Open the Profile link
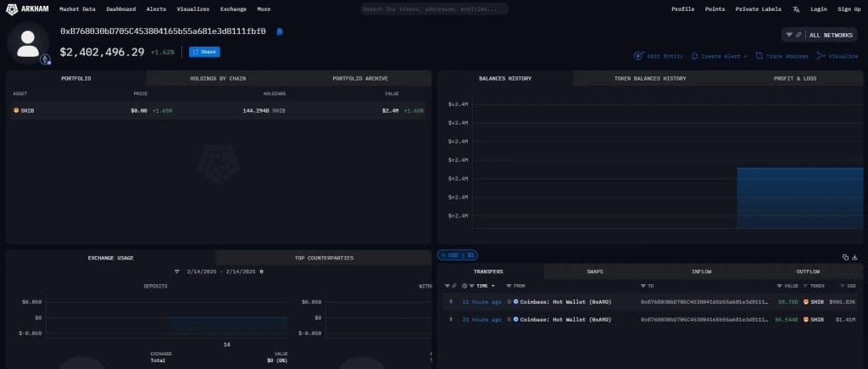 pos(682,9)
